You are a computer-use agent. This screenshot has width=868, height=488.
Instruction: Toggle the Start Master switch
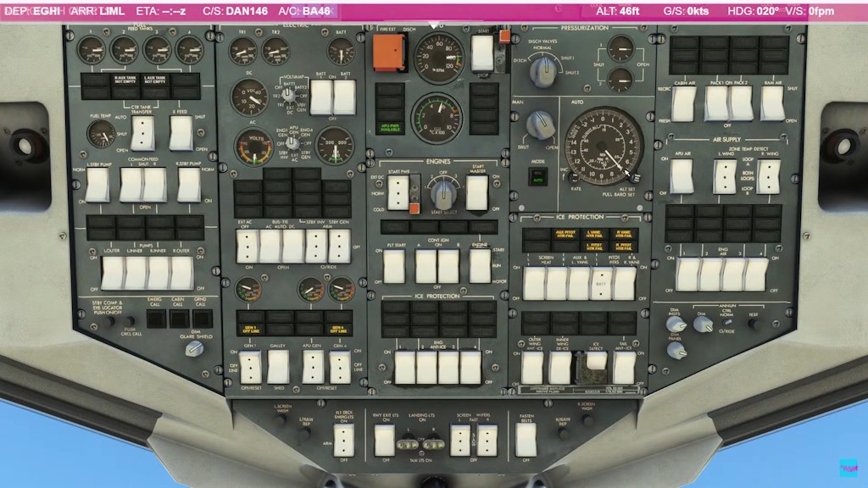(477, 192)
